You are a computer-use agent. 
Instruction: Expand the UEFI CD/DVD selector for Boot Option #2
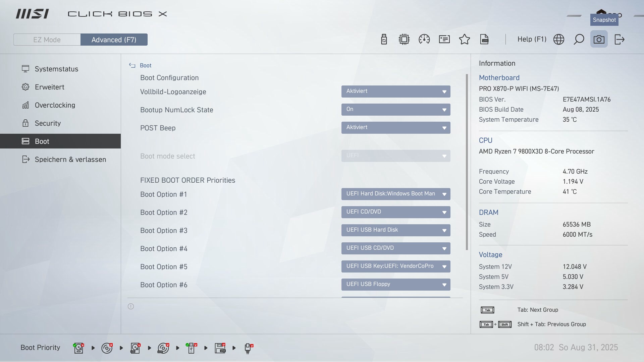click(x=396, y=212)
